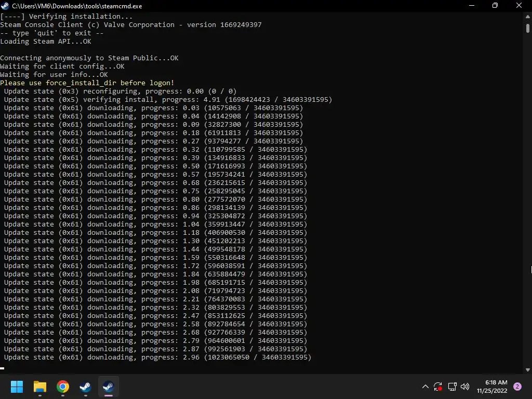Click 'Connecting anonymously to Steam Public' line
The image size is (532, 399).
[x=89, y=58]
